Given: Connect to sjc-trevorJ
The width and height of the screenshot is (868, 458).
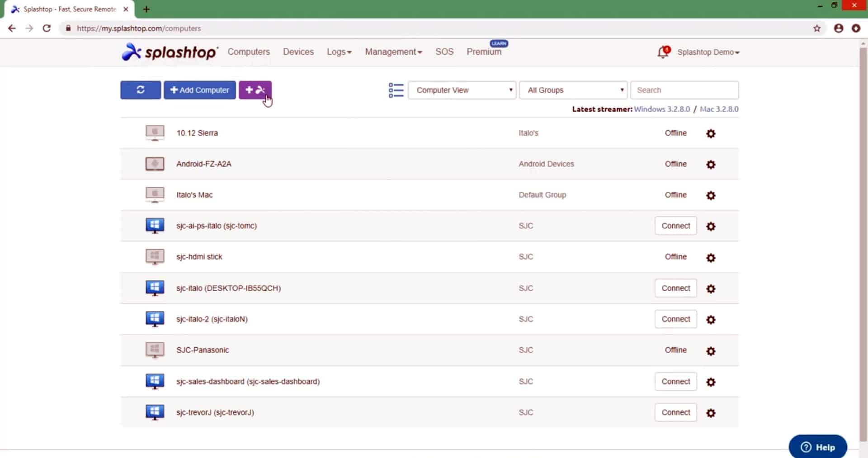Looking at the screenshot, I should (675, 412).
